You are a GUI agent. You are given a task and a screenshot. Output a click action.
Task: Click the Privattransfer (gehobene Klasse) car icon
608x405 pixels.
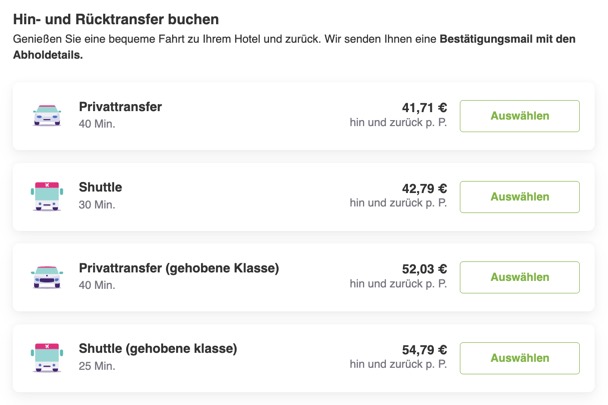[47, 277]
